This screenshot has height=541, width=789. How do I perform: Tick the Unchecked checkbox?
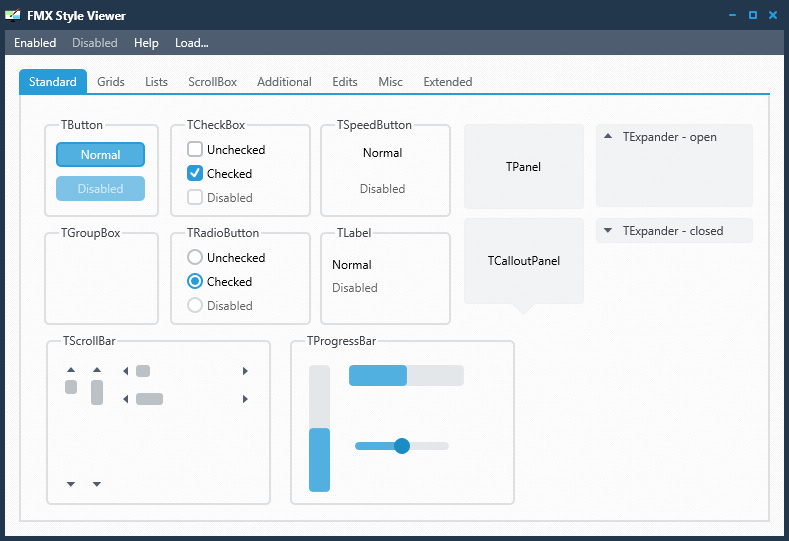coord(195,149)
